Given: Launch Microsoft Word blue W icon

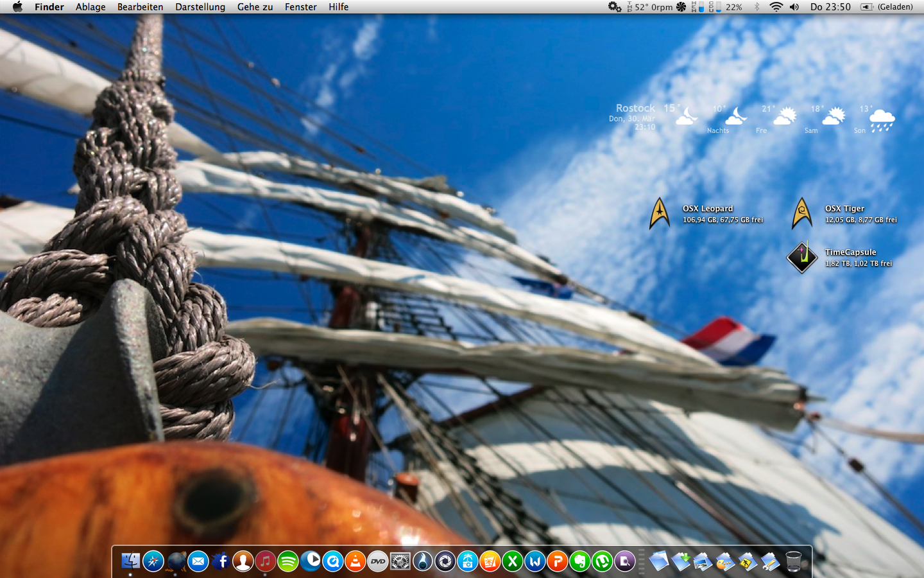Looking at the screenshot, I should tap(535, 561).
